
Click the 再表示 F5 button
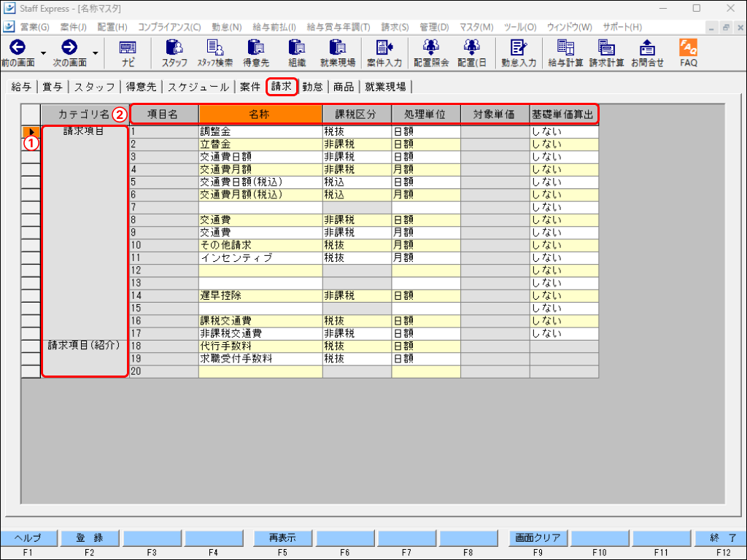[282, 538]
